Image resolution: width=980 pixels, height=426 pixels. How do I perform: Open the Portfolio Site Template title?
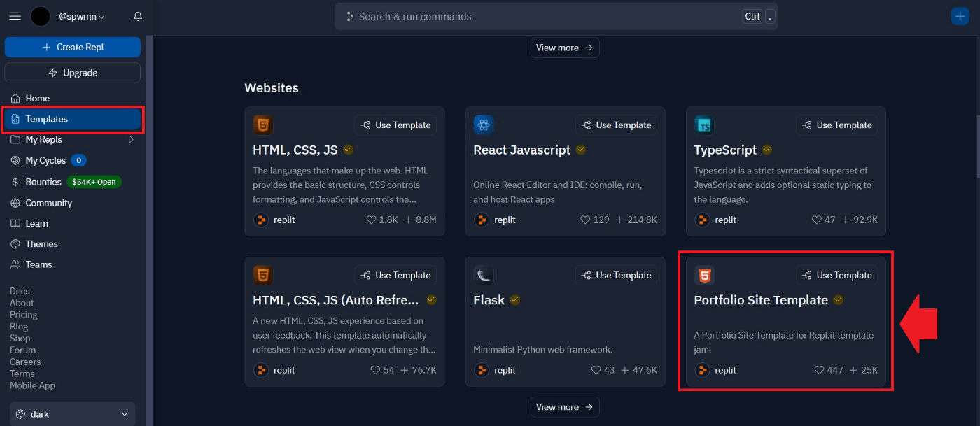(761, 300)
